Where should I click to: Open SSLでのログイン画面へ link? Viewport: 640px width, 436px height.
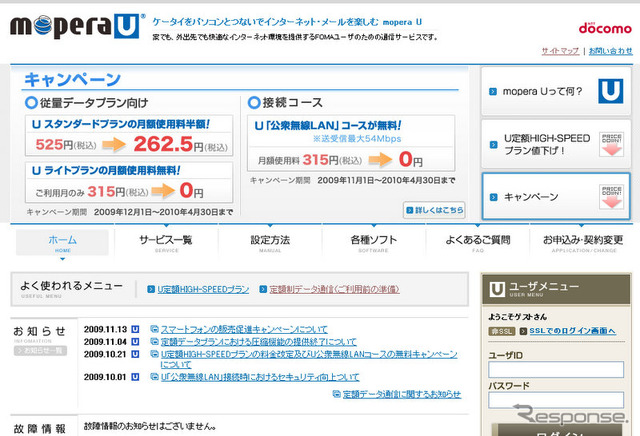573,331
